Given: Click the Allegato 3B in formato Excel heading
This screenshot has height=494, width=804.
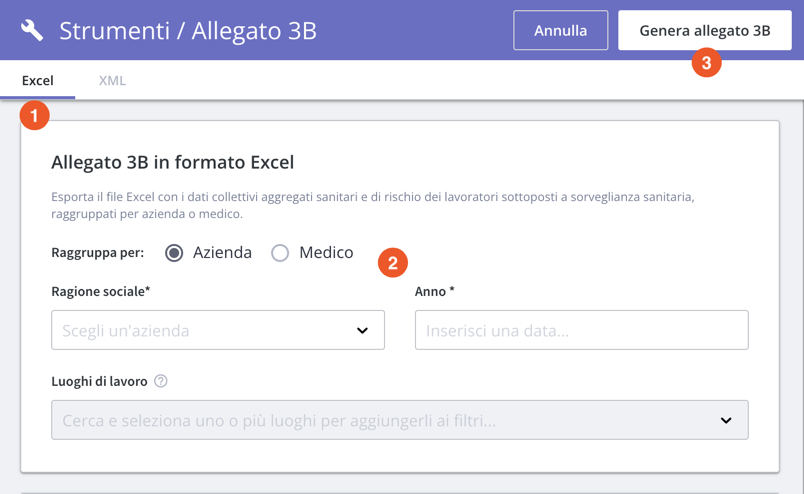Looking at the screenshot, I should [172, 162].
